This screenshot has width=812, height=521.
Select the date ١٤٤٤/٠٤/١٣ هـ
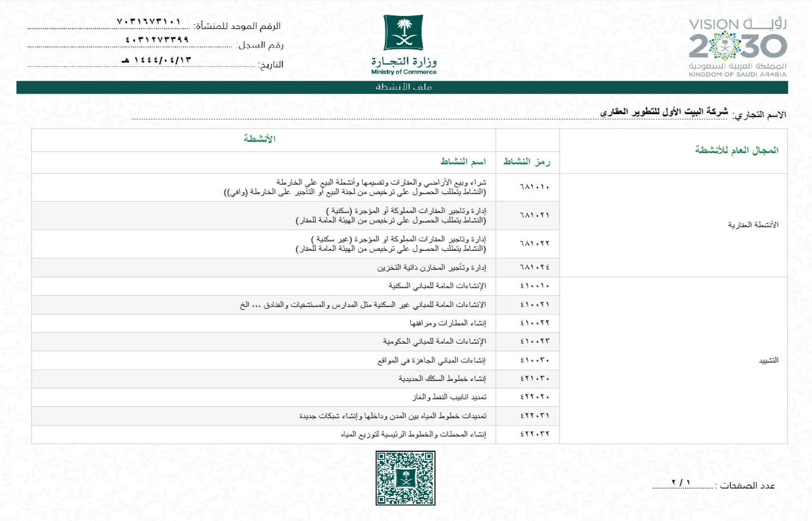[157, 60]
